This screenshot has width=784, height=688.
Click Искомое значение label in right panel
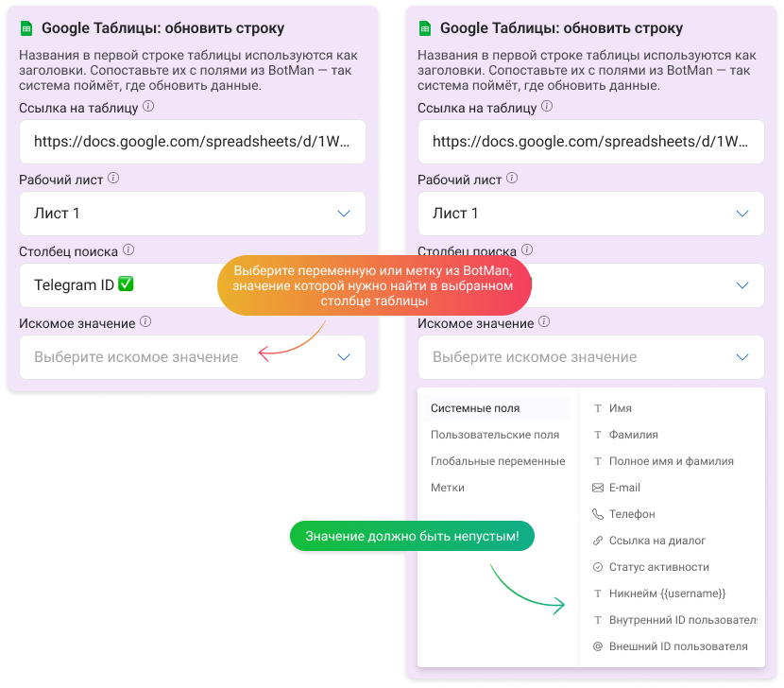coord(475,324)
